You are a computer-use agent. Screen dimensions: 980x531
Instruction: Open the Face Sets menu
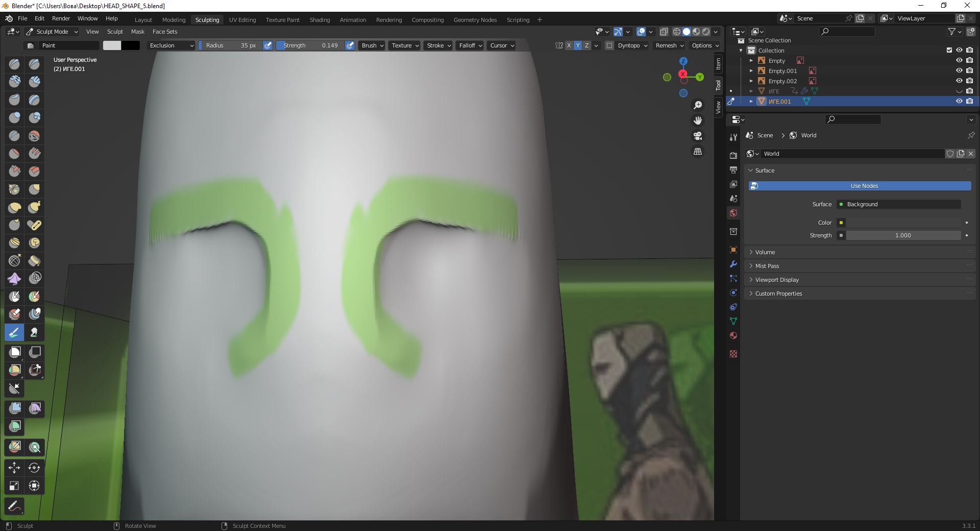coord(165,32)
